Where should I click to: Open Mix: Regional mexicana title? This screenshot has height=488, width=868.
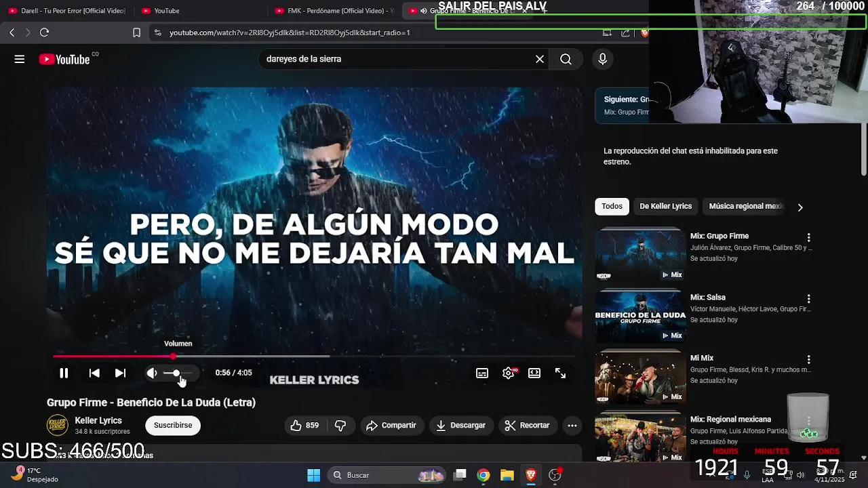(730, 420)
